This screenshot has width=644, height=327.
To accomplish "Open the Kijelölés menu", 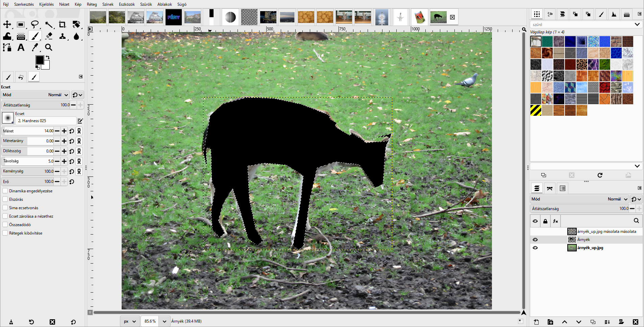I will 46,4.
